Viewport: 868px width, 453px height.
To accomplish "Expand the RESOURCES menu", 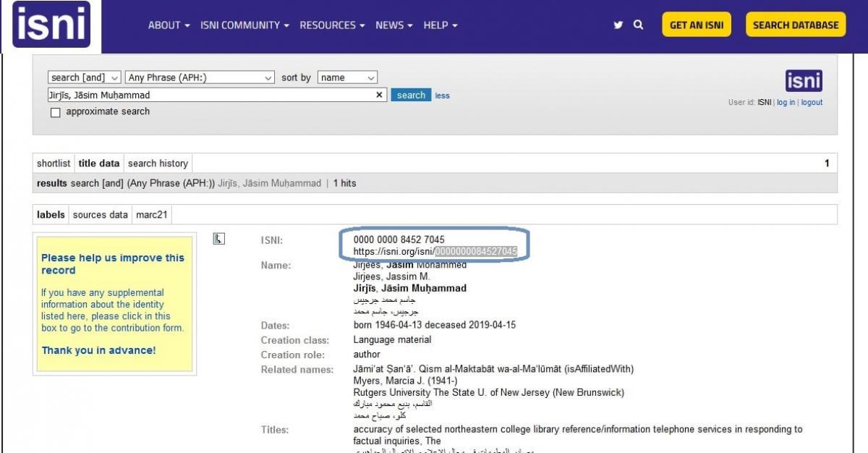I will (x=332, y=25).
